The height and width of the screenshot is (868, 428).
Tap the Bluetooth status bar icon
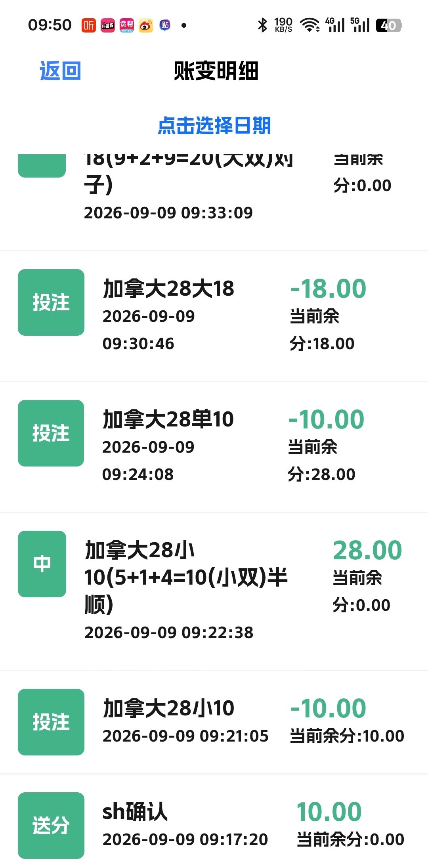262,25
